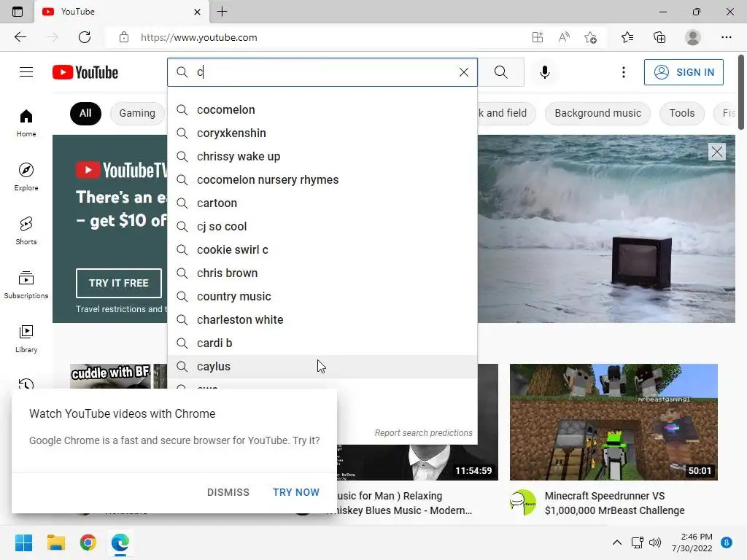This screenshot has width=747, height=560.
Task: Click browser back arrow
Action: 20,37
